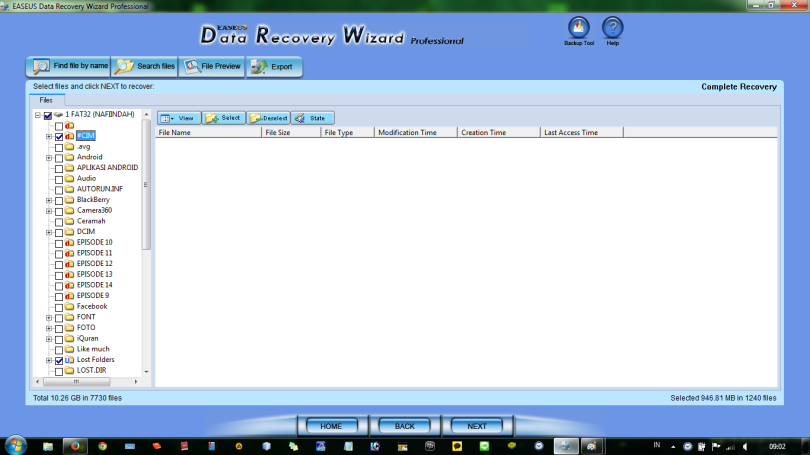Expand the BlackBerry folder
Viewport: 810px width, 455px height.
coord(49,200)
